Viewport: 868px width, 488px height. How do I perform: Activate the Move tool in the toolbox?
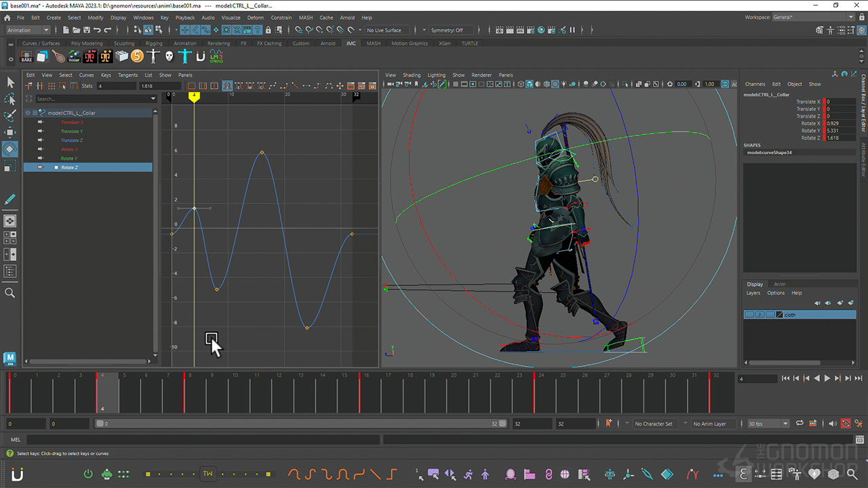(10, 132)
